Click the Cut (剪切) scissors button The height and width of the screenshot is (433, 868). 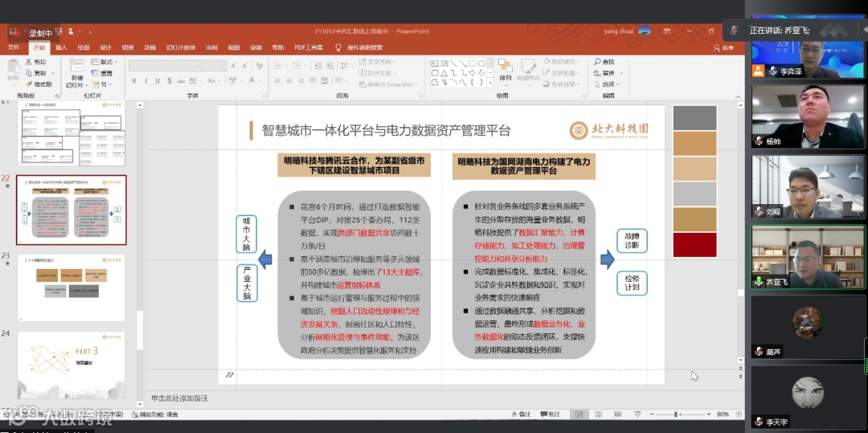point(35,62)
